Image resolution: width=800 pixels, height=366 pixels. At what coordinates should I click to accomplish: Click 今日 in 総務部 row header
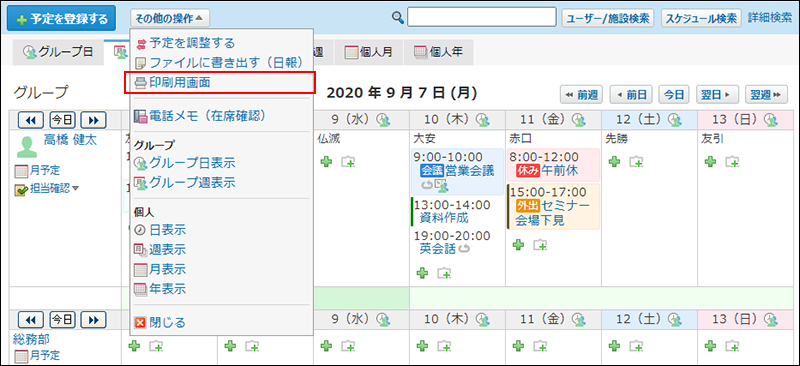pyautogui.click(x=62, y=320)
